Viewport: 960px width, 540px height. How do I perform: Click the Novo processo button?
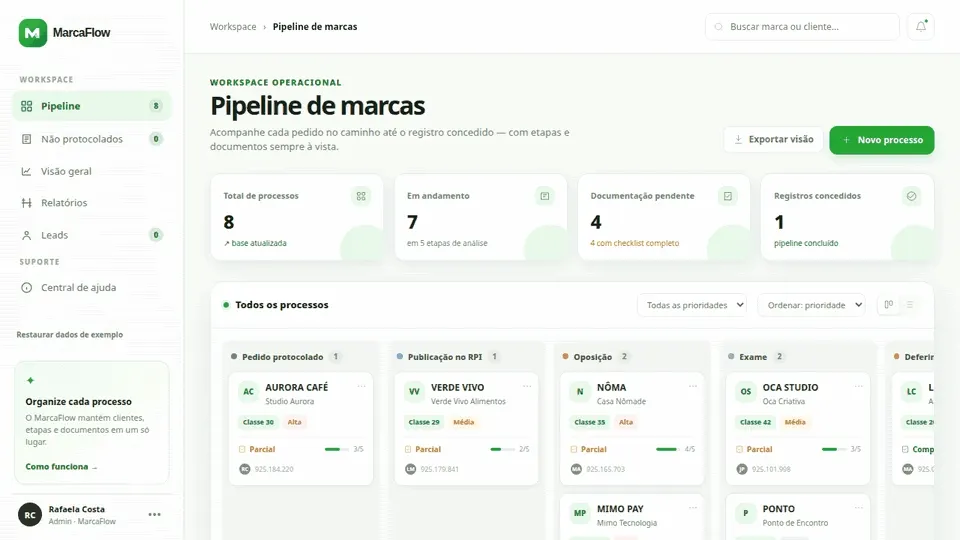[x=882, y=140]
